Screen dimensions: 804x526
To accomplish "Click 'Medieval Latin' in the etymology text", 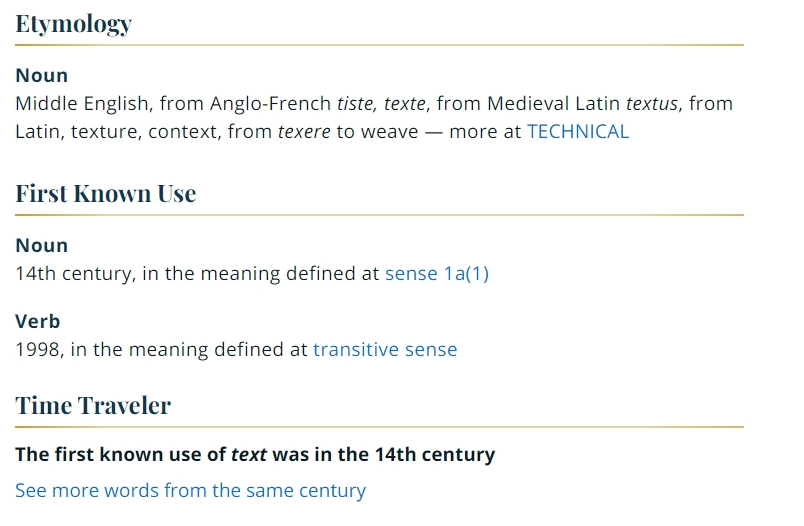I will coord(553,104).
